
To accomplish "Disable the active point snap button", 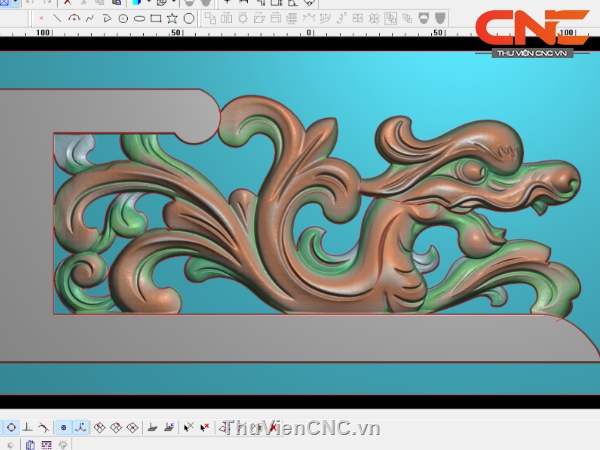I will 63,427.
